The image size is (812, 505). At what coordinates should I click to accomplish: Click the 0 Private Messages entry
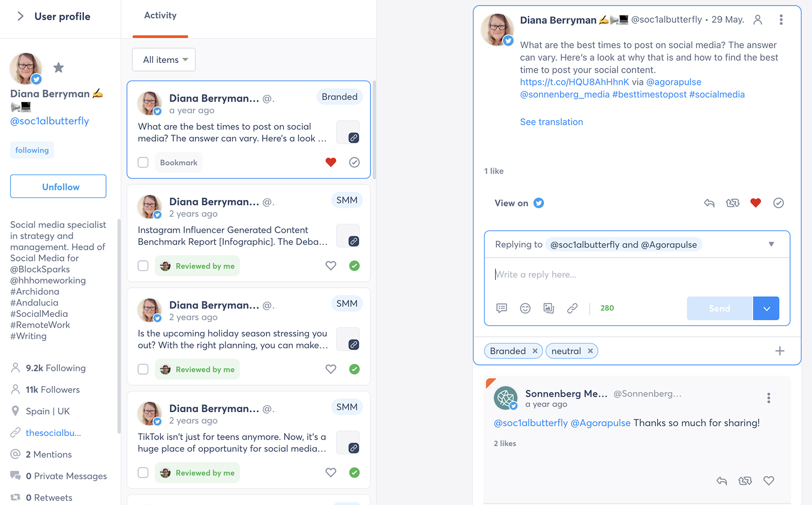click(66, 476)
